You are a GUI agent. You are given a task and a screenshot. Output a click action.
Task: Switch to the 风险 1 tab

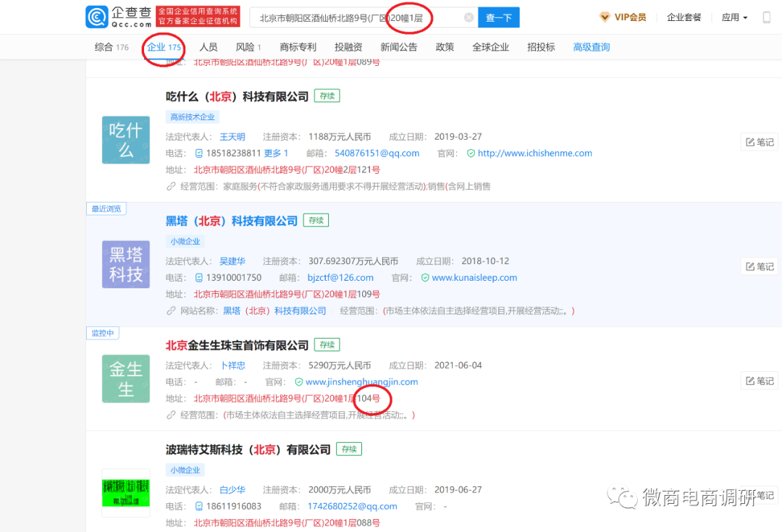247,46
